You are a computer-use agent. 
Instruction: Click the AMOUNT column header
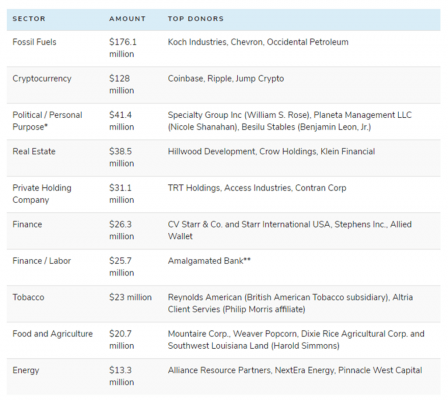tap(127, 19)
